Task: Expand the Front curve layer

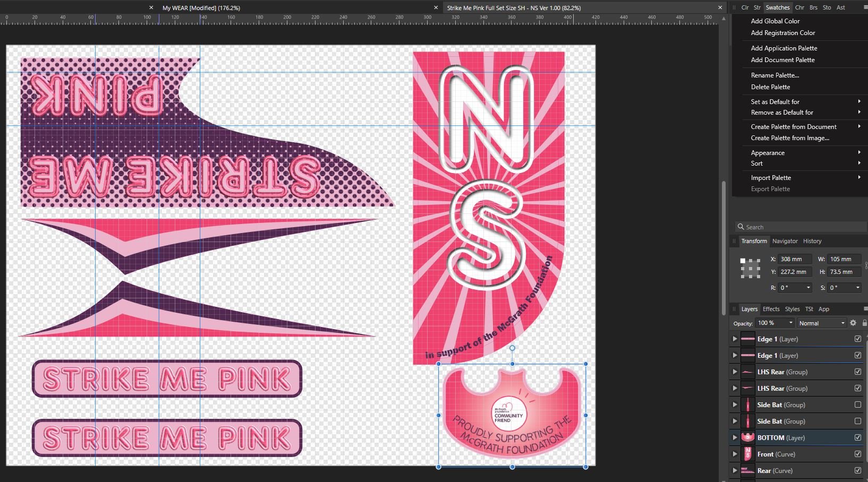Action: [x=735, y=454]
